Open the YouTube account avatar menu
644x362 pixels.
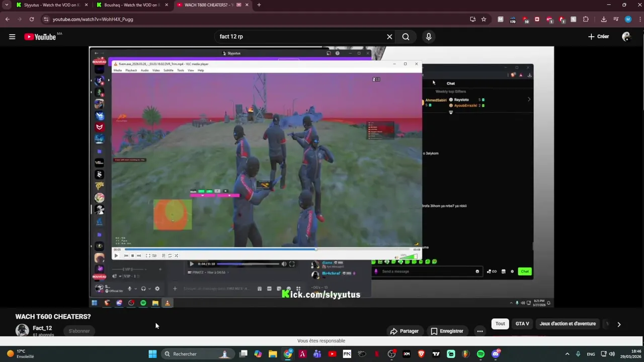626,37
